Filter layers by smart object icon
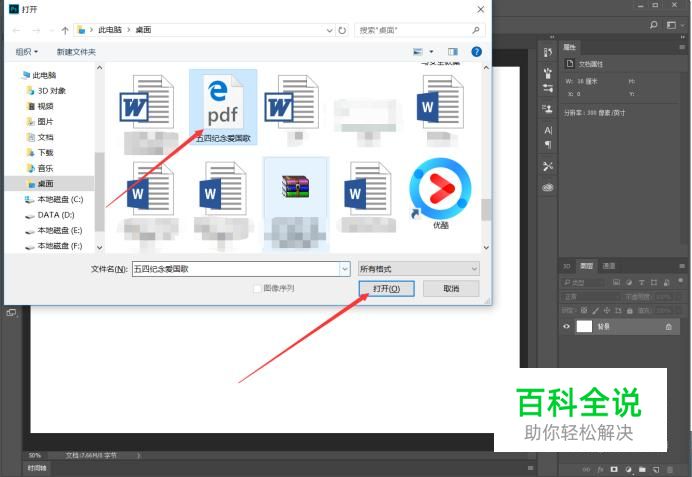This screenshot has width=692, height=477. pos(666,282)
